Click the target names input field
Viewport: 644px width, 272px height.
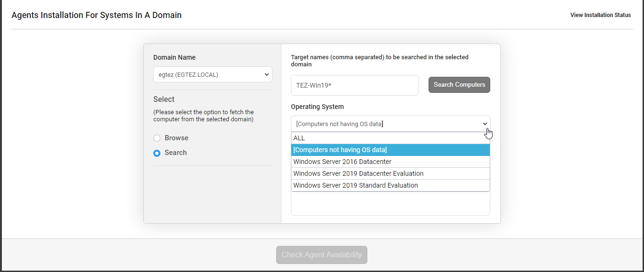[355, 85]
